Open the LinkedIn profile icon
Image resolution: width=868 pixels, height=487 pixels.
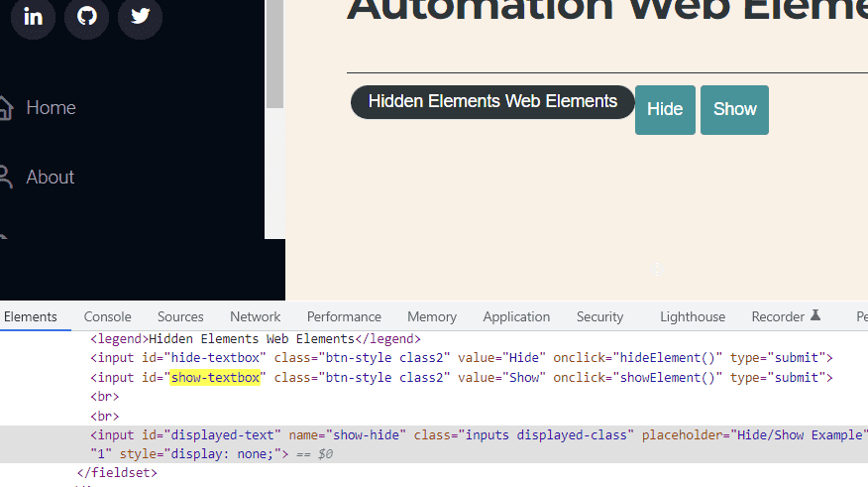pyautogui.click(x=34, y=17)
